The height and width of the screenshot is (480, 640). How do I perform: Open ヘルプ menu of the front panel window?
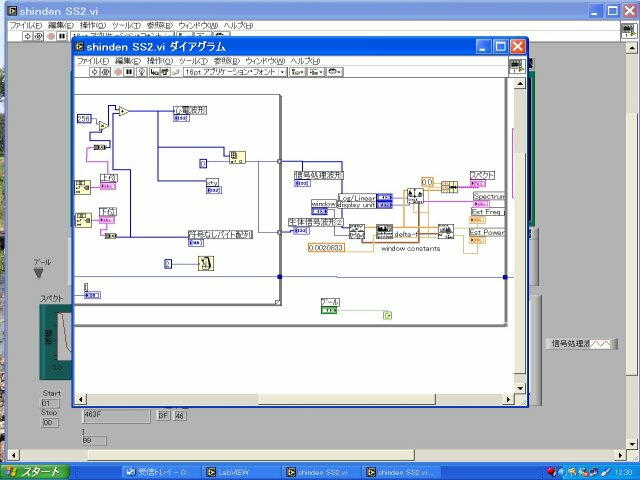pos(238,25)
